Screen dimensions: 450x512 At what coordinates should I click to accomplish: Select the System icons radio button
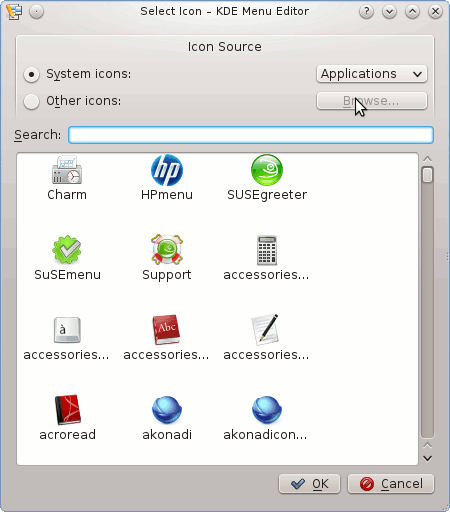31,74
